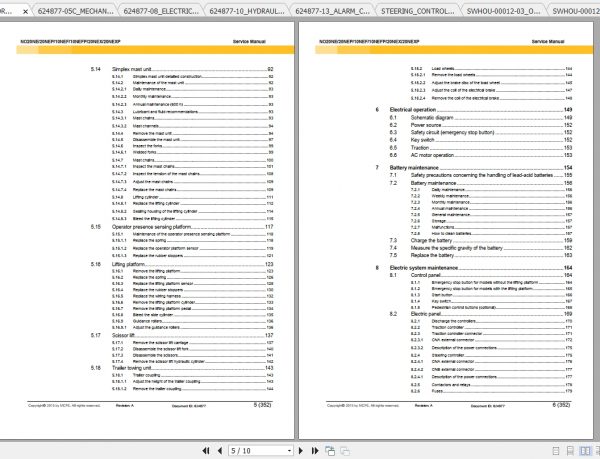Image resolution: width=600 pixels, height=459 pixels.
Task: Enable single page continuous scrolling view
Action: [570, 451]
